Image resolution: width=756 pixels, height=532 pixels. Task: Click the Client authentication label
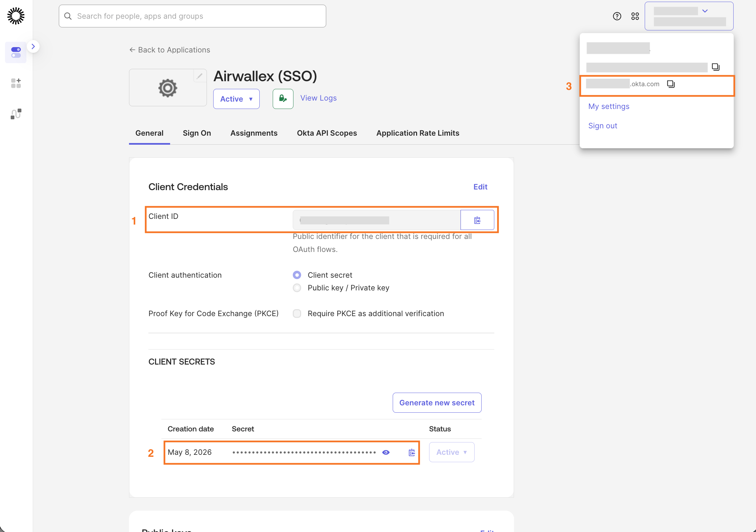[x=185, y=275]
